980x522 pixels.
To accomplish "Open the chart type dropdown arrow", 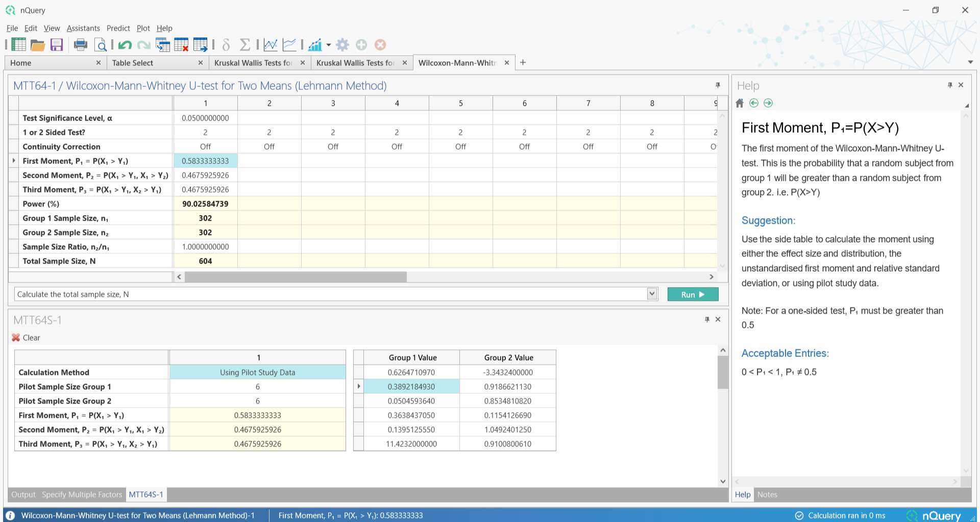I will (x=329, y=45).
